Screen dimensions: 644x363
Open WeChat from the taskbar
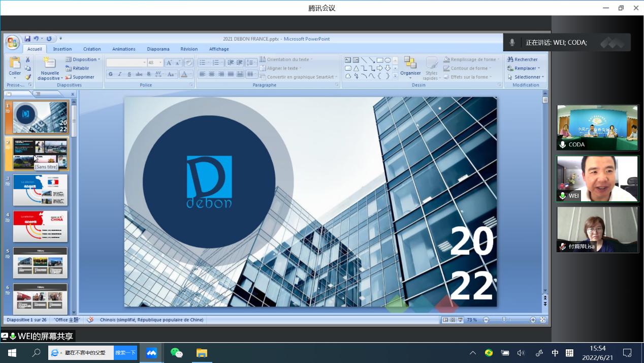tap(176, 352)
